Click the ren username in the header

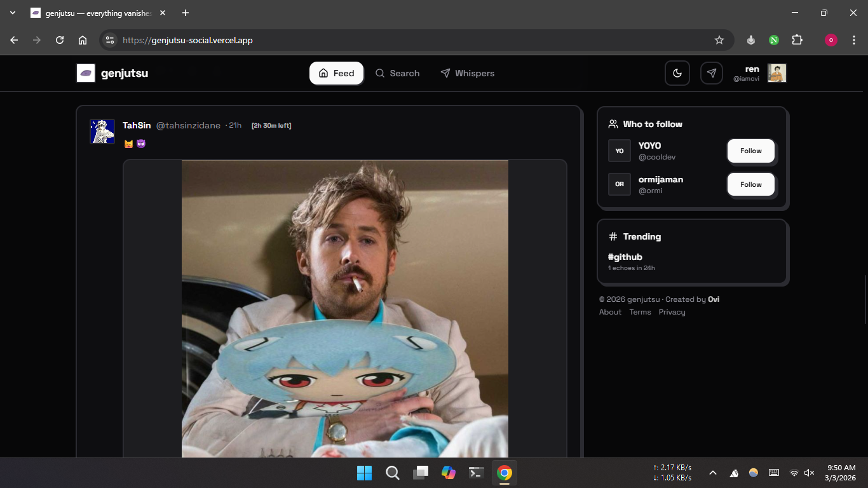coord(752,69)
